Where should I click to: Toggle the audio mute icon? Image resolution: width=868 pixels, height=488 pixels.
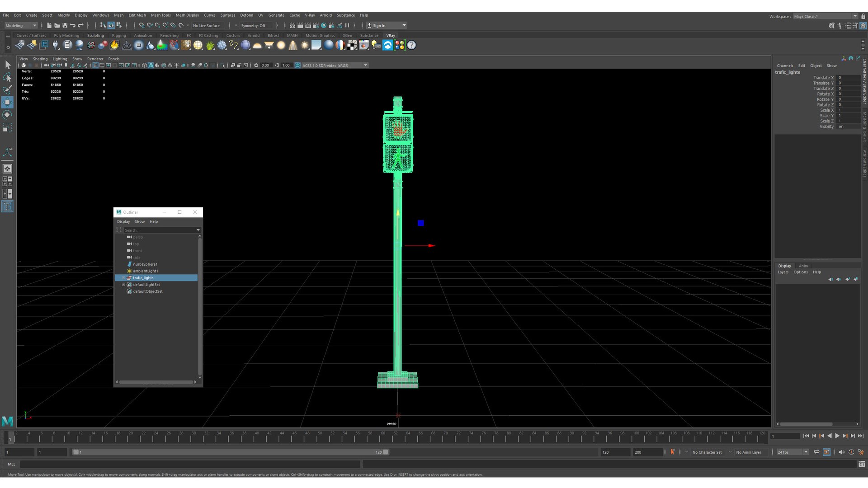pyautogui.click(x=841, y=452)
